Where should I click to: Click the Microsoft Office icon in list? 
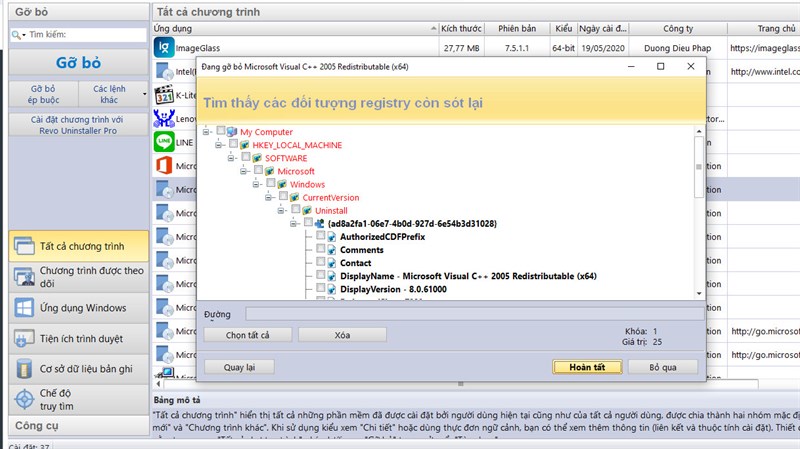[164, 165]
